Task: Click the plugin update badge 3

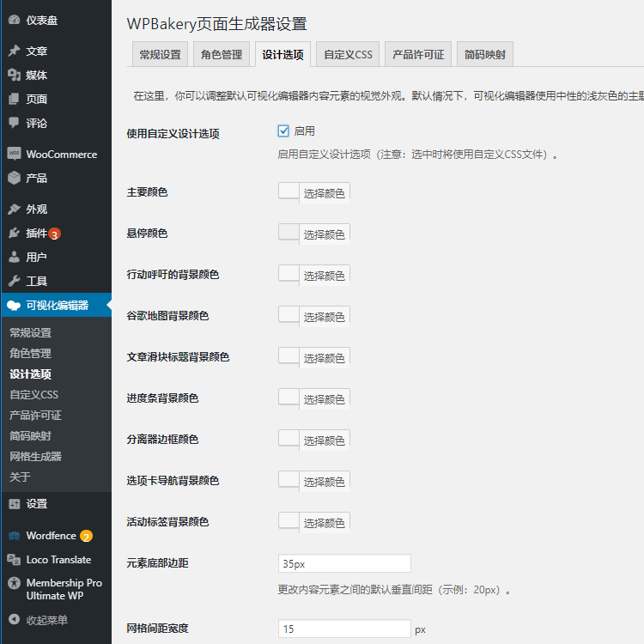Action: click(55, 234)
